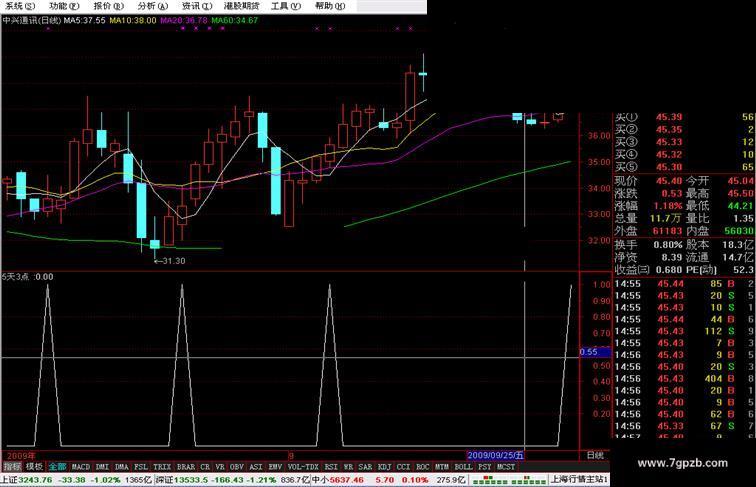Select the WR indicator tab
The image size is (756, 487).
coord(348,467)
